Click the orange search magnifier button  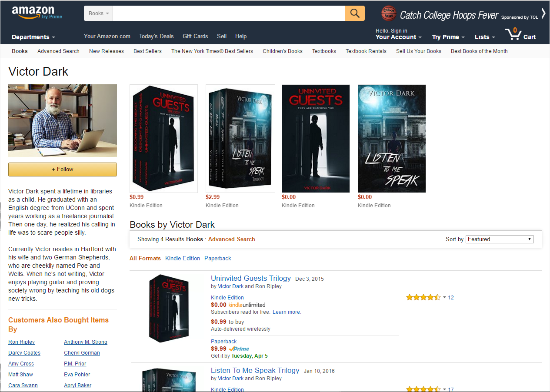355,13
